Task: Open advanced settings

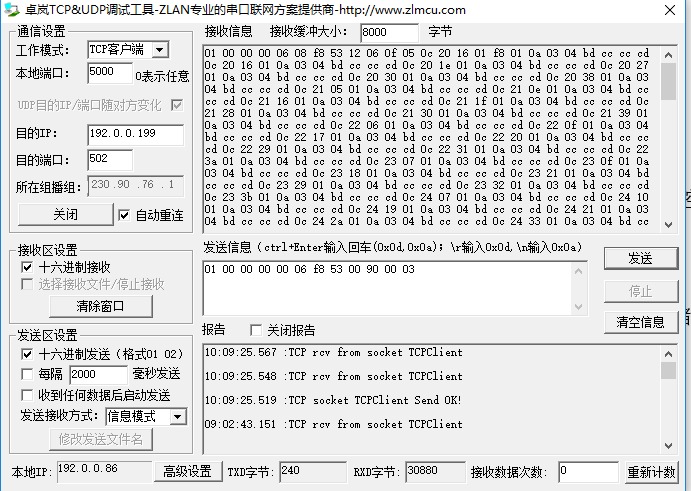Action: pyautogui.click(x=187, y=472)
